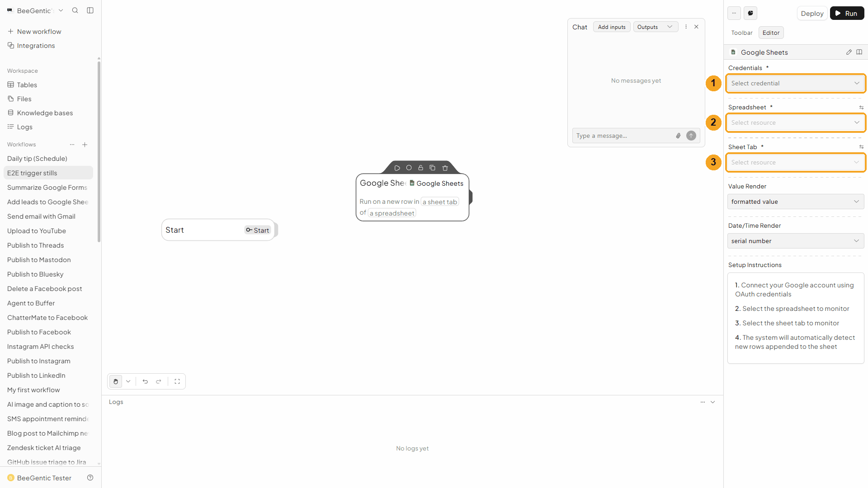
Task: Click the Deploy button
Action: (812, 13)
